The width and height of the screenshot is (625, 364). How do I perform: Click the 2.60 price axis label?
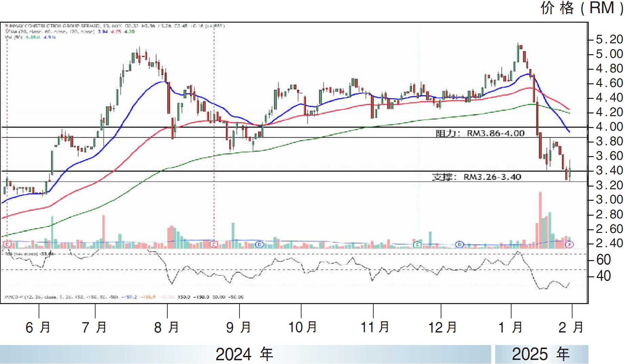[x=609, y=229]
